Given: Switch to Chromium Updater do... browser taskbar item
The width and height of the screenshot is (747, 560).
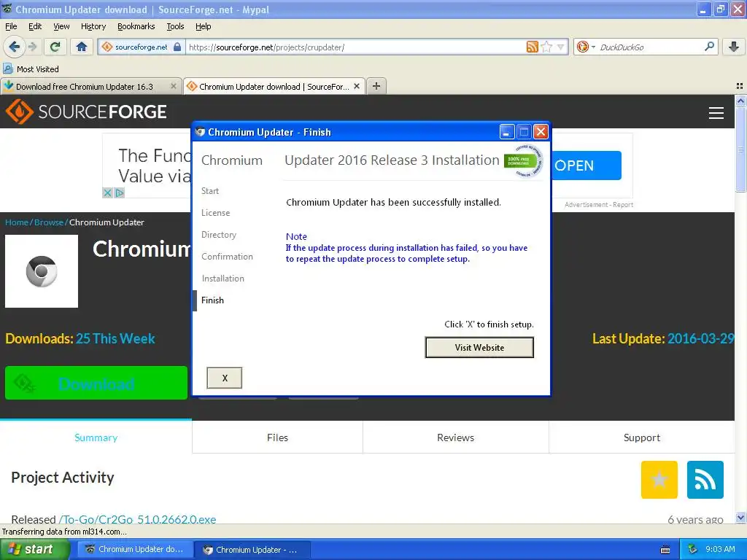Looking at the screenshot, I should [136, 549].
